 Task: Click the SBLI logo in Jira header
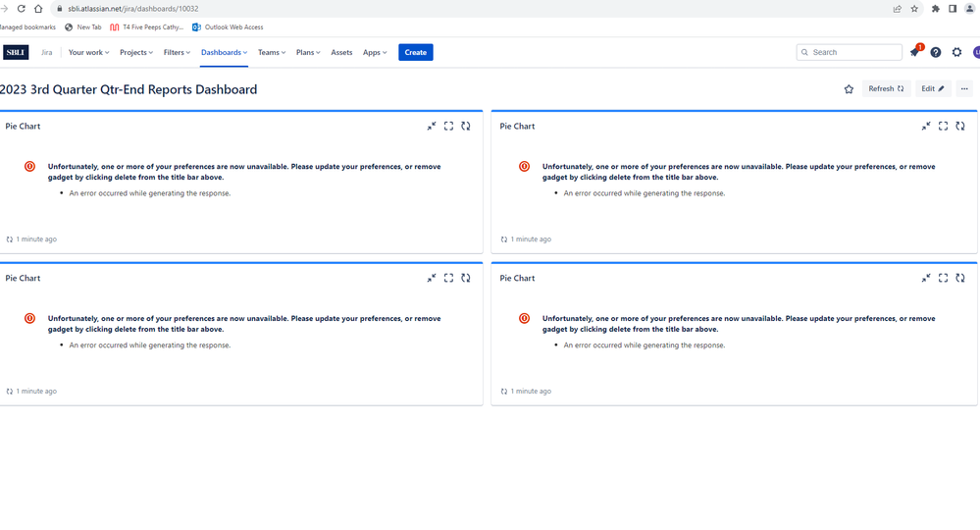click(16, 52)
